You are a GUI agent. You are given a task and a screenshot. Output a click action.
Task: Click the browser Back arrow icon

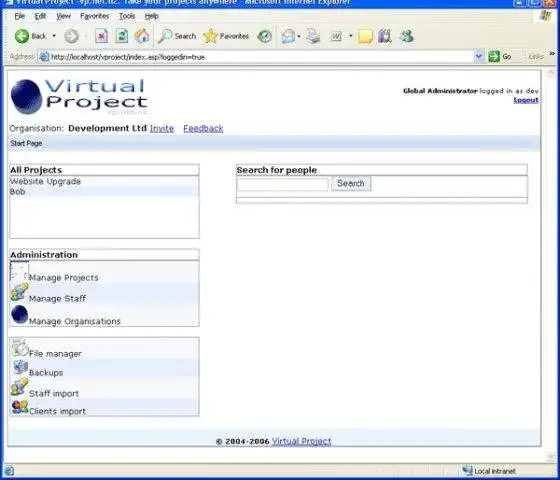pos(22,36)
